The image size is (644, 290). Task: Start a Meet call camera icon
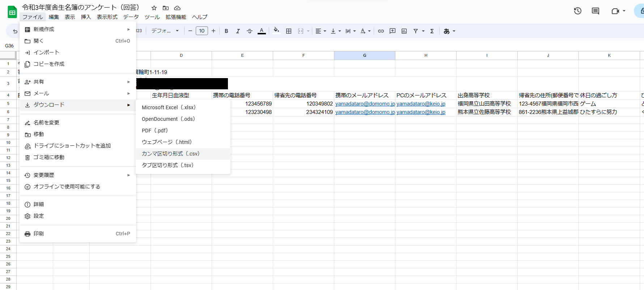coord(615,11)
